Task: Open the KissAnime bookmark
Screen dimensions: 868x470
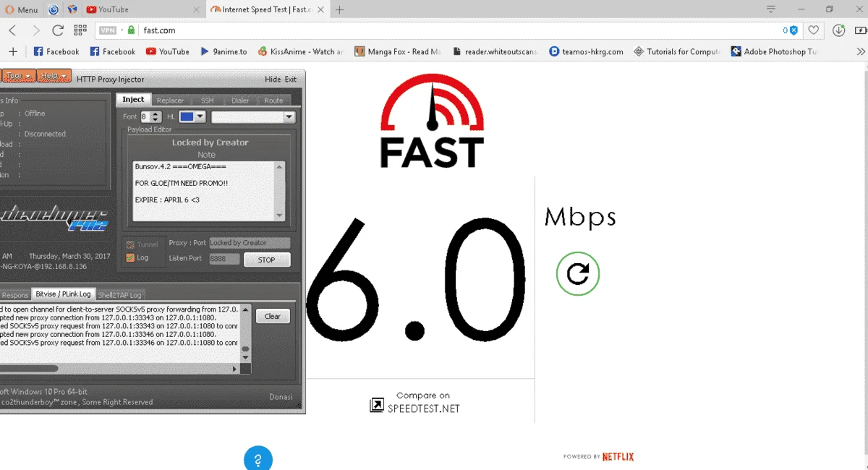Action: [301, 51]
